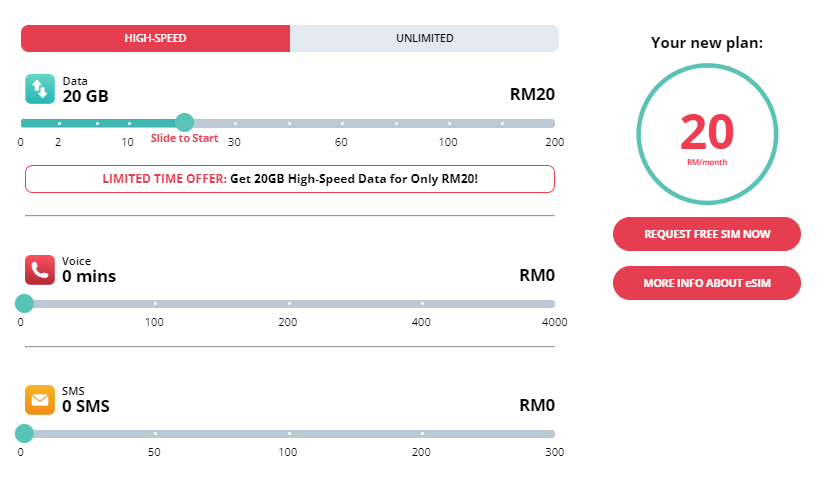Click the Voice slider handle at 0

click(x=24, y=303)
